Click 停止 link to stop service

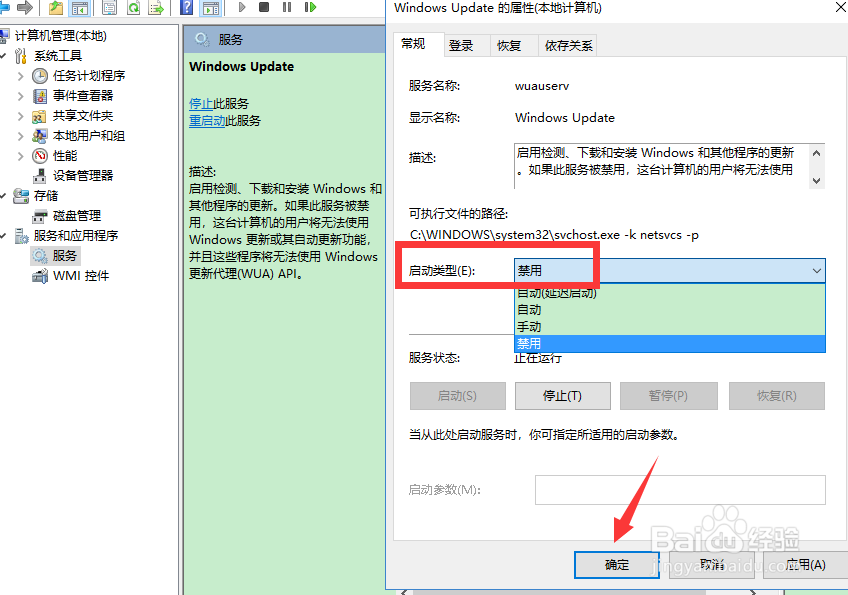201,103
